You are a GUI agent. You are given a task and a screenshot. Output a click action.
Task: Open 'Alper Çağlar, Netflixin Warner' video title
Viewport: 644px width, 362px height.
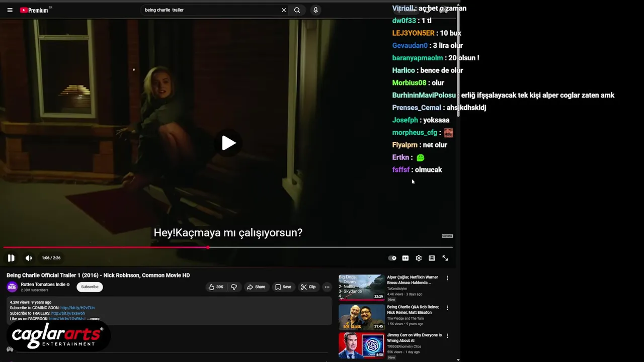click(413, 280)
